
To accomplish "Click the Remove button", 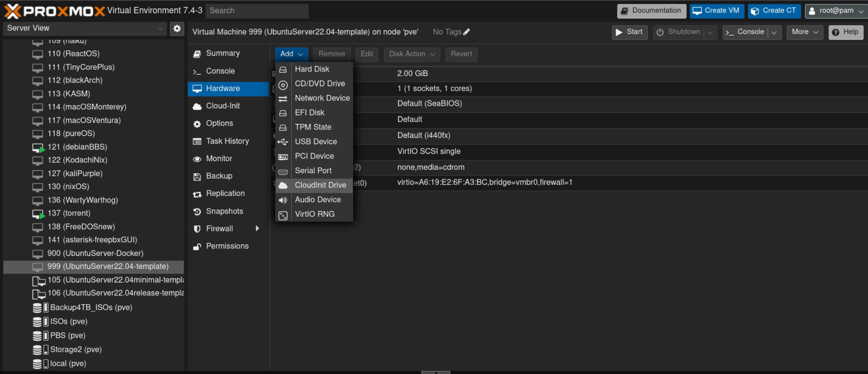I will tap(332, 54).
